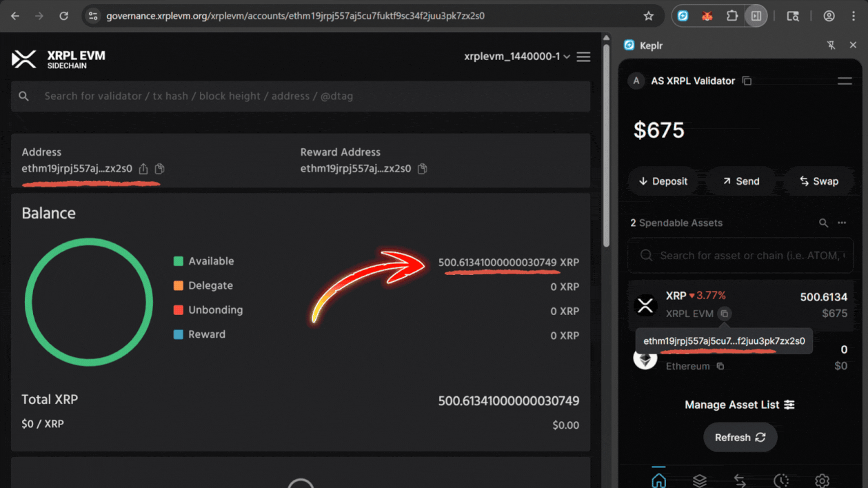Screen dimensions: 868x488
Task: Open the swap arrows icon in Keplr nav
Action: [x=740, y=480]
